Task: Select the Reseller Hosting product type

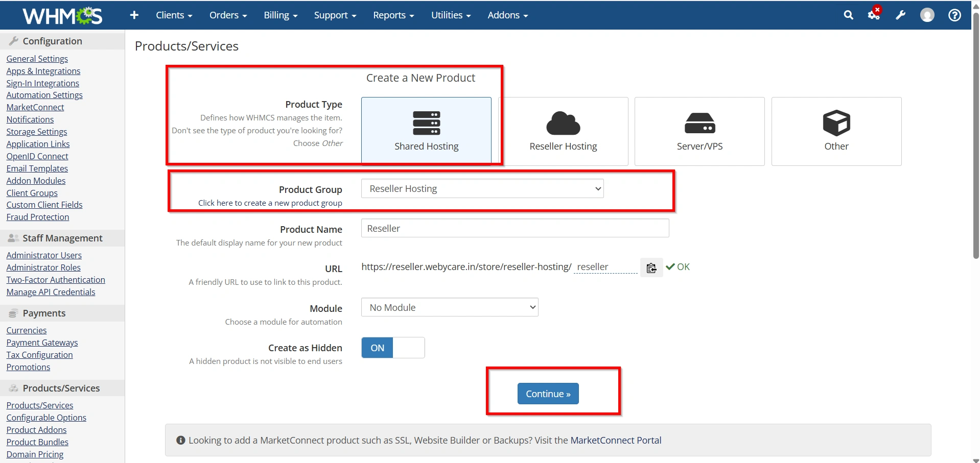Action: pyautogui.click(x=563, y=131)
